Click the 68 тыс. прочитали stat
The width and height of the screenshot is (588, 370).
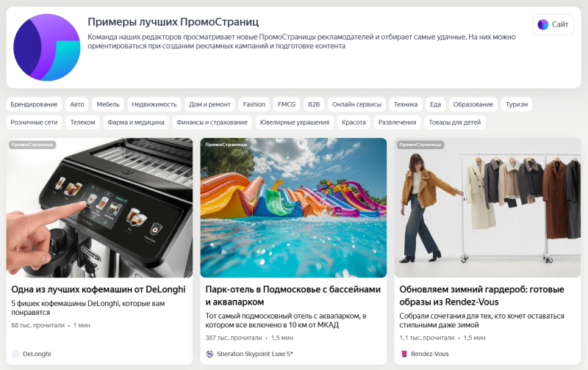(38, 325)
